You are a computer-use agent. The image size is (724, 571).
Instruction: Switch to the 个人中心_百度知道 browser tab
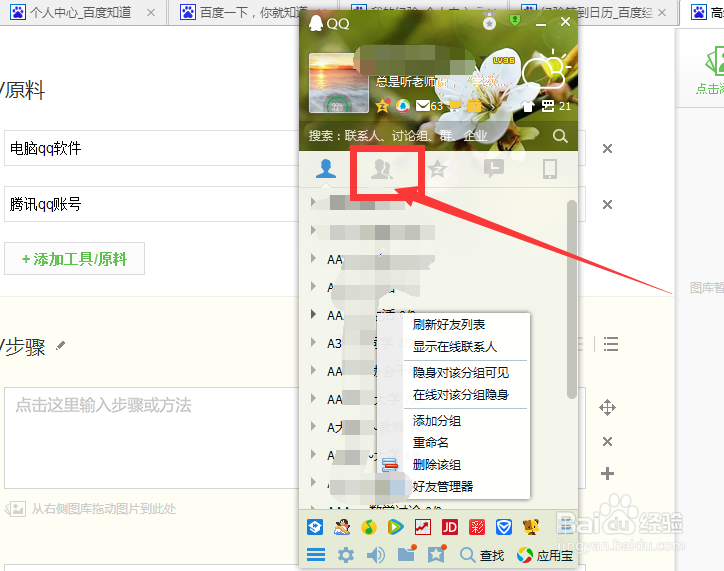click(x=83, y=12)
